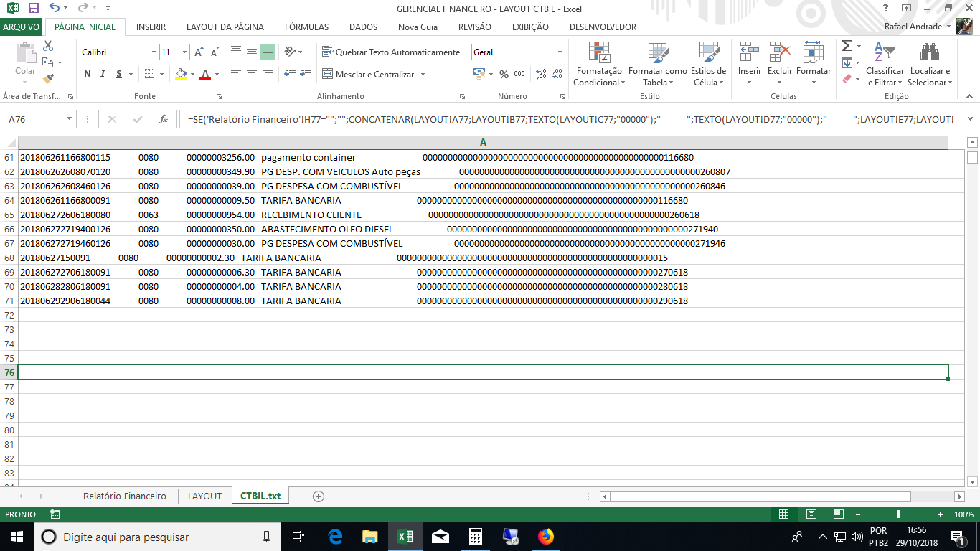Click the decrease decimal places icon
This screenshot has height=551, width=980.
point(557,74)
